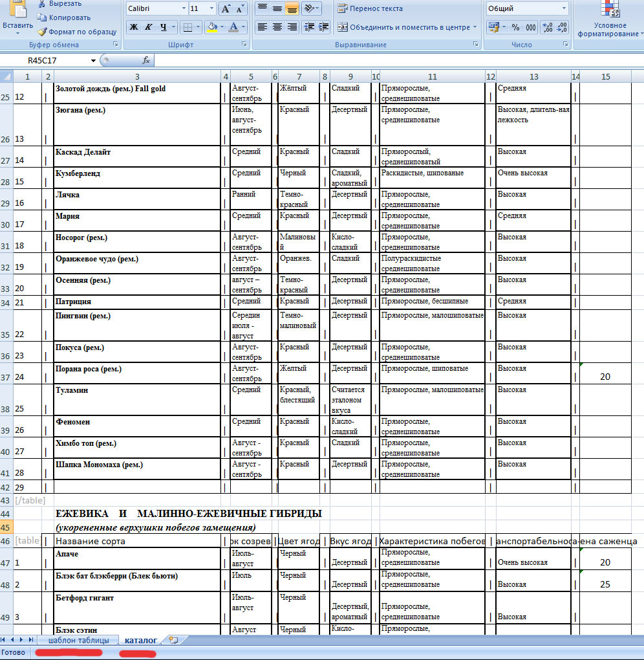Align cell text right

292,27
